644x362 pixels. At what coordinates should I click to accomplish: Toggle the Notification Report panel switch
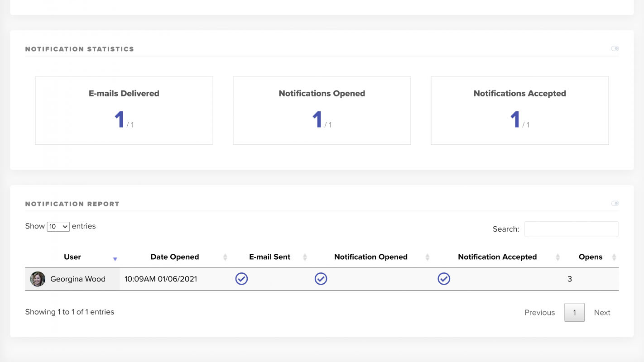click(x=615, y=203)
